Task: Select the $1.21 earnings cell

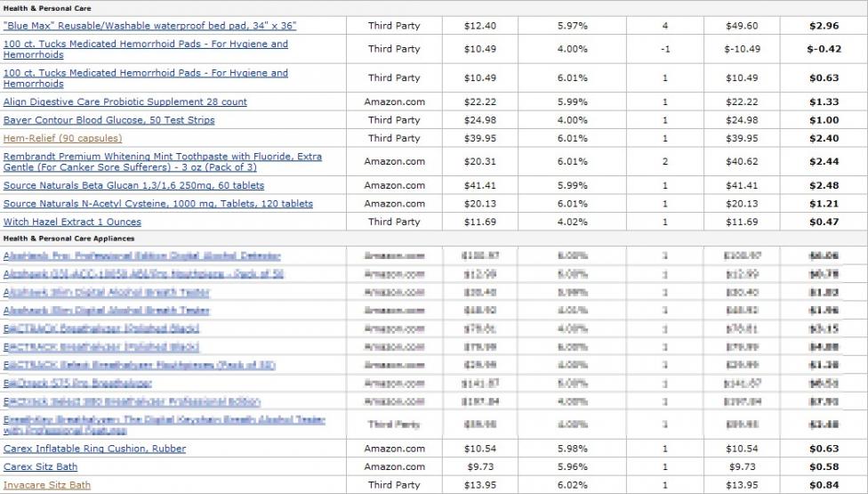Action: 824,204
